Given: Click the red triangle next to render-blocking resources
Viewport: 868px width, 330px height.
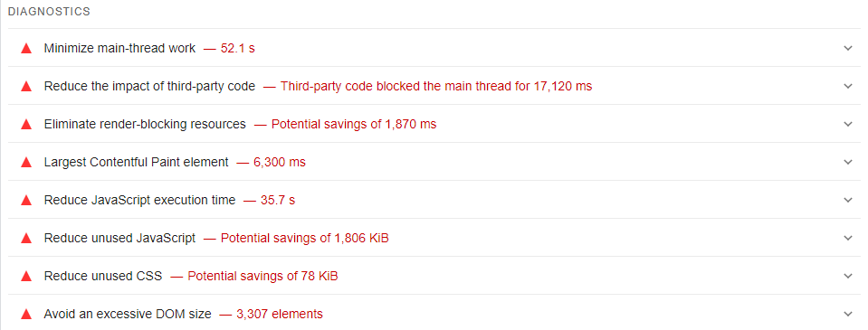Looking at the screenshot, I should click(x=26, y=125).
